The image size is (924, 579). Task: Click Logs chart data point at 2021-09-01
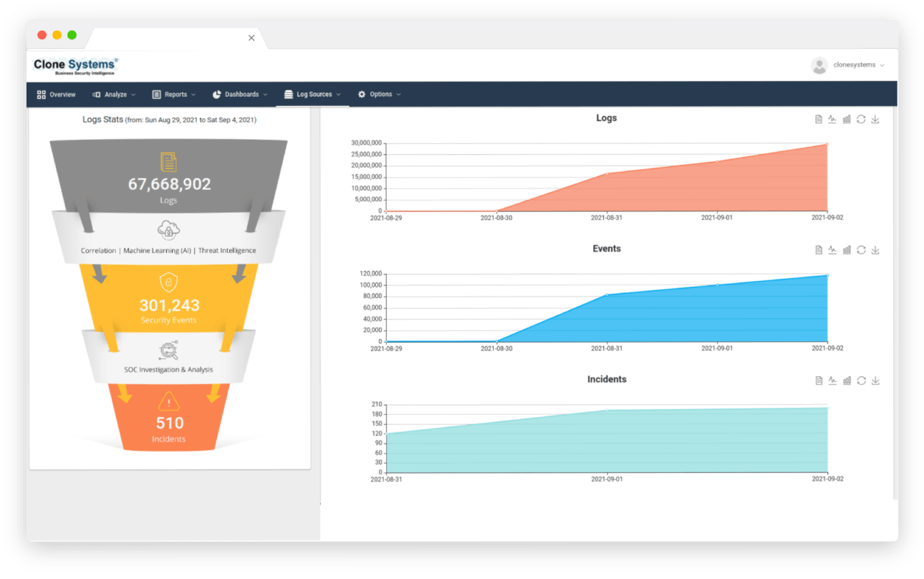pyautogui.click(x=717, y=162)
